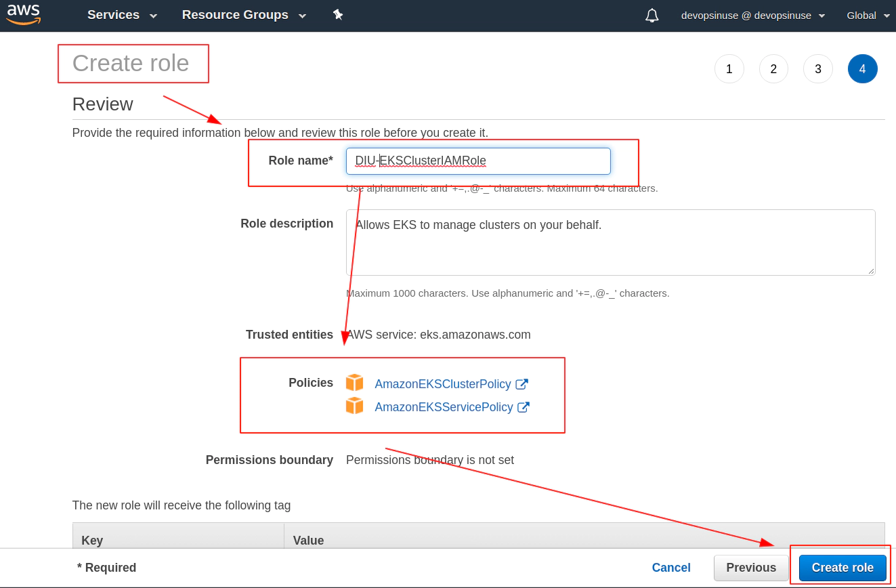Click the trusted entity 'AWS service: eks.amazonaws.com' text
Viewport: 896px width, 588px height.
click(x=438, y=335)
